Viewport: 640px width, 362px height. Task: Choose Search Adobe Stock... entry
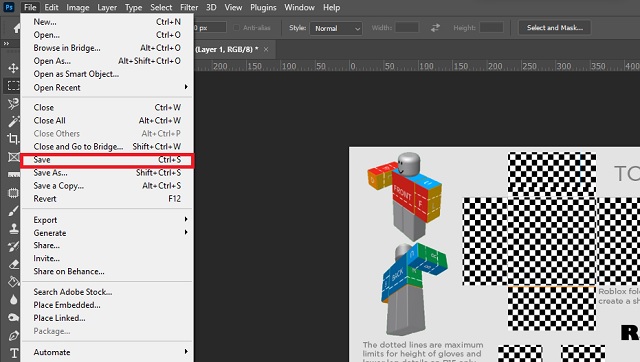pyautogui.click(x=107, y=292)
